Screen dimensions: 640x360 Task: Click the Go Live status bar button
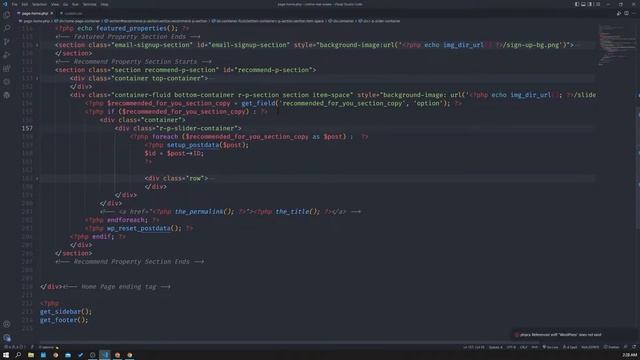click(550, 347)
